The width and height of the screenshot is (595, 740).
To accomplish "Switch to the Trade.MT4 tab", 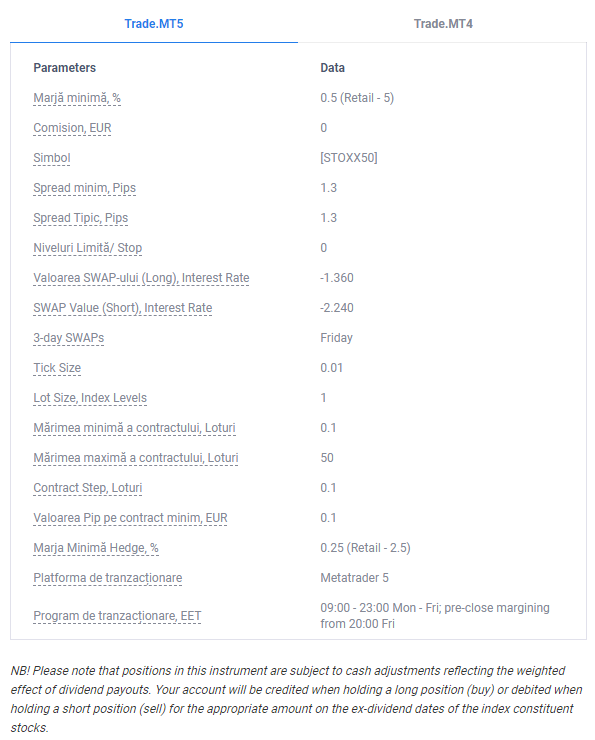I will (443, 24).
